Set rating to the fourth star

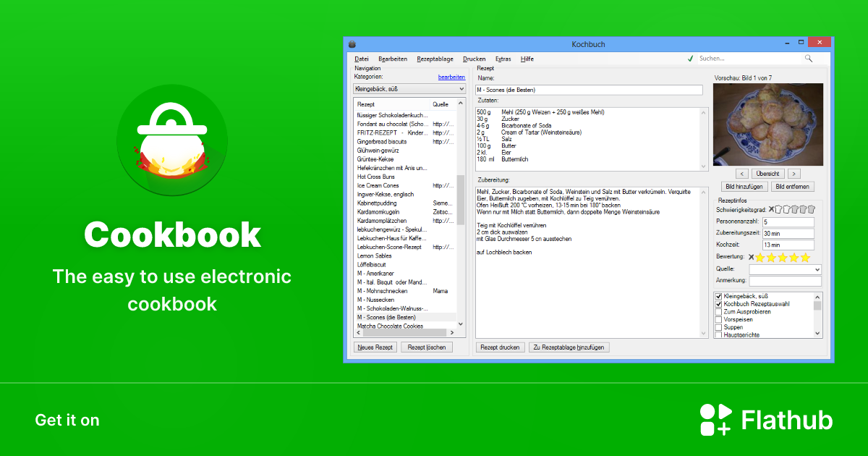pyautogui.click(x=794, y=257)
